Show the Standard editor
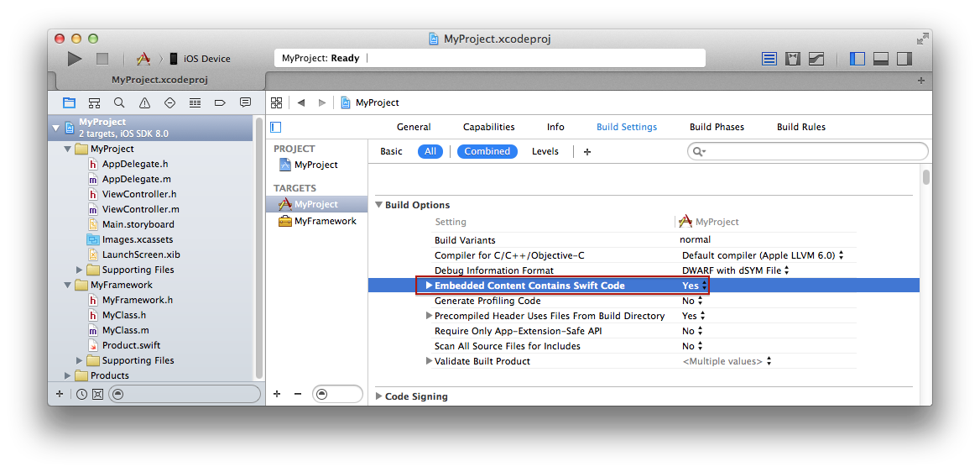Image resolution: width=980 pixels, height=472 pixels. click(x=769, y=59)
